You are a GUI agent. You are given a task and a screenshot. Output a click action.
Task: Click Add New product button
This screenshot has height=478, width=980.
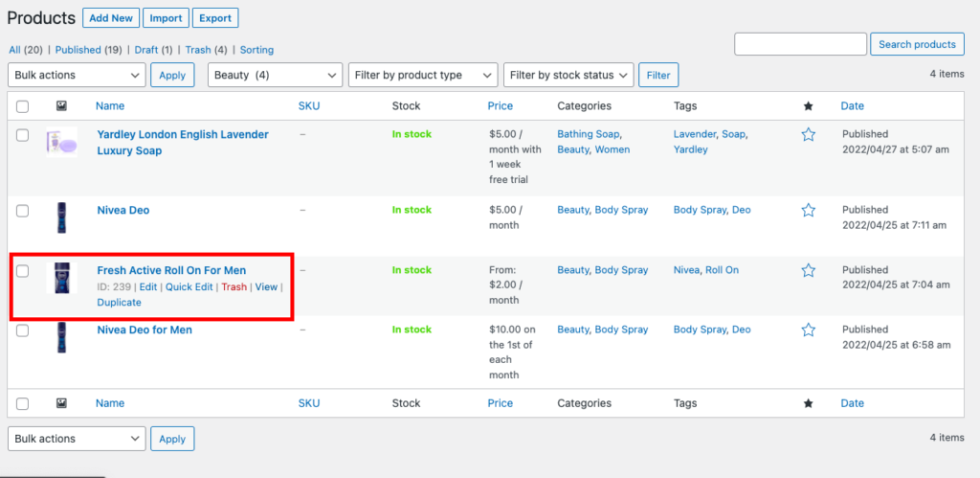111,18
